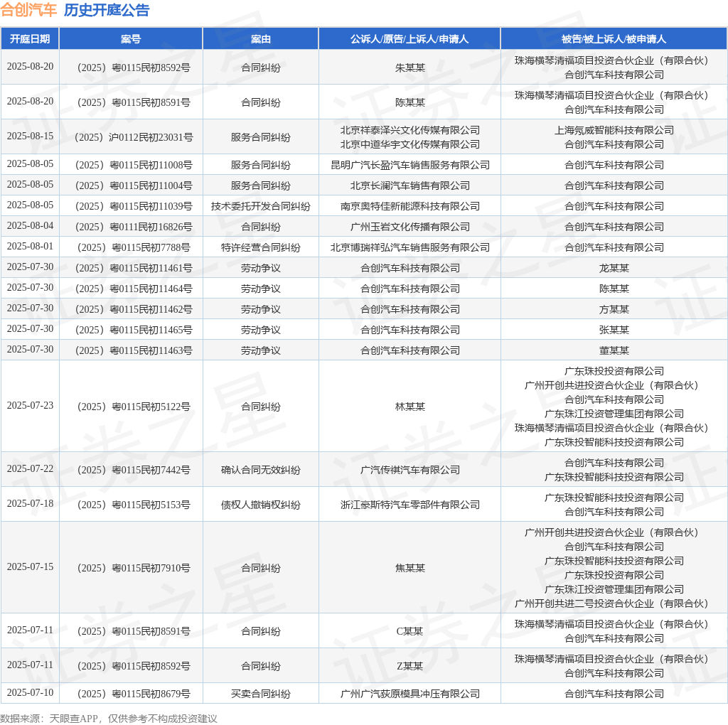Click date 2025-07-22
Image resolution: width=728 pixels, height=725 pixels.
point(30,469)
